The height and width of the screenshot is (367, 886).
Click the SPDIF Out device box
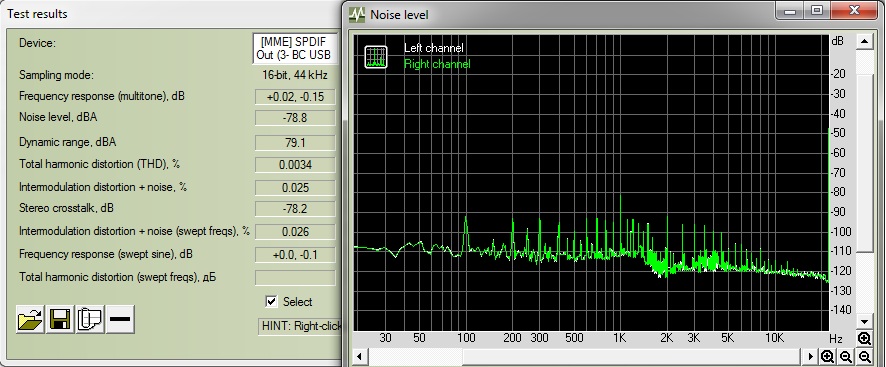click(295, 48)
